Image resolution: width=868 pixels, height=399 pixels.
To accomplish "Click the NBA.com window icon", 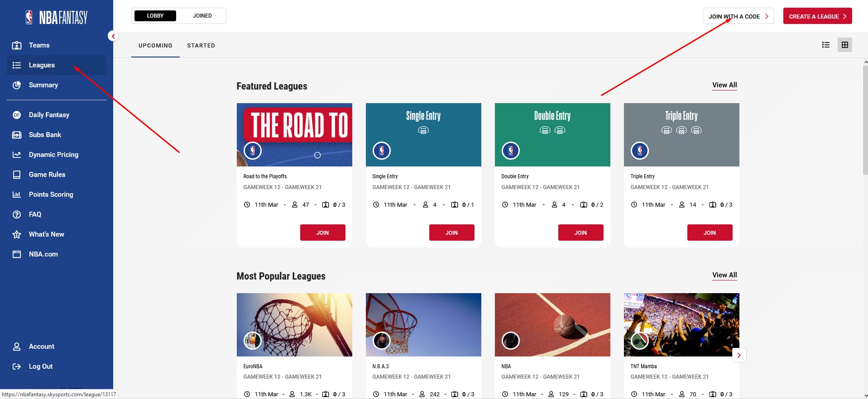I will point(17,254).
